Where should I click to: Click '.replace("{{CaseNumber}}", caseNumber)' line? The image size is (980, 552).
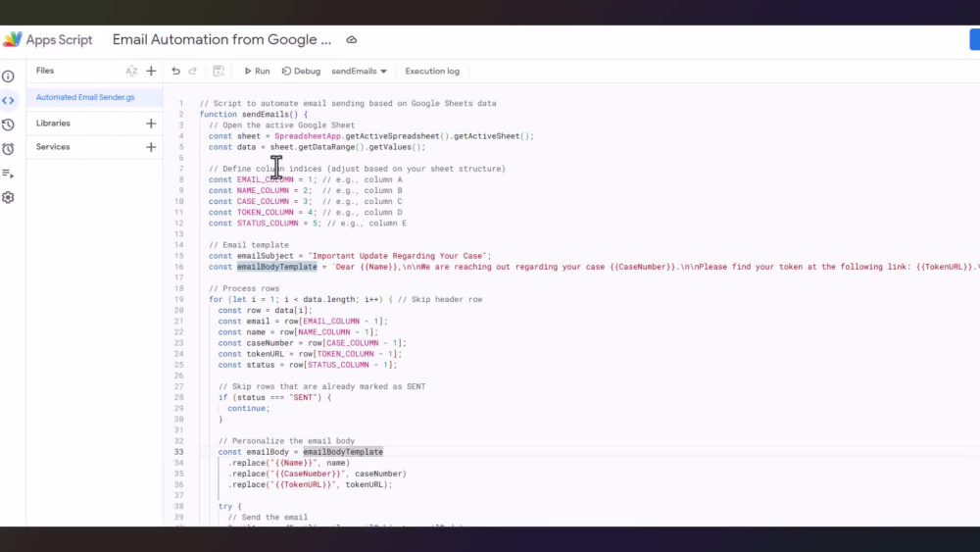point(317,474)
